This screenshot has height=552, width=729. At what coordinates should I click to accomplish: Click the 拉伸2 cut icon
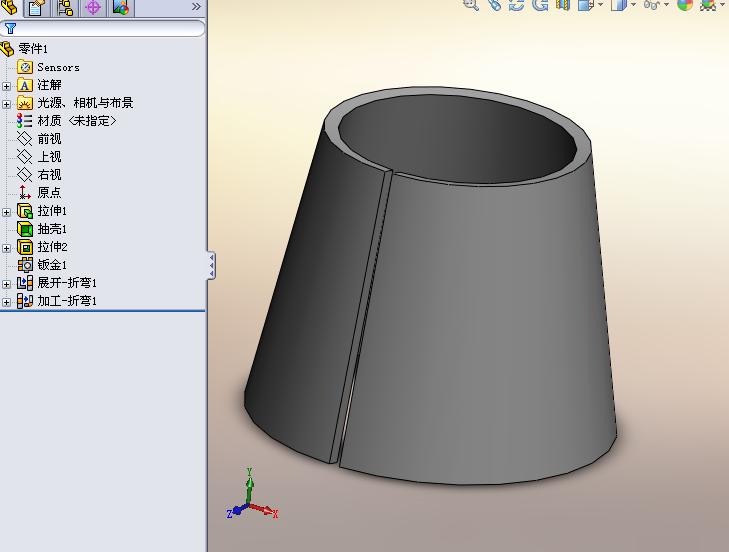pyautogui.click(x=25, y=246)
